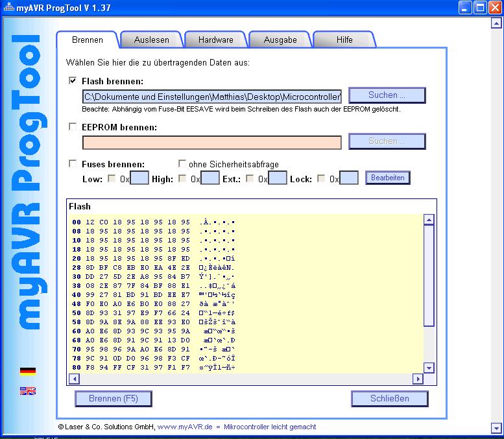Image resolution: width=504 pixels, height=439 pixels.
Task: Toggle the Flash brennen checkbox
Action: pyautogui.click(x=73, y=80)
